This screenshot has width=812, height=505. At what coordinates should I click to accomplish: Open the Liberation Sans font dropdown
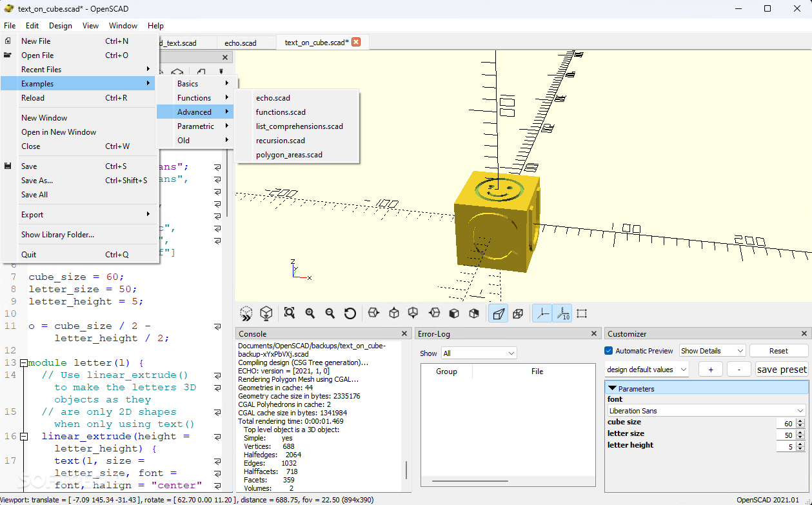tap(707, 411)
